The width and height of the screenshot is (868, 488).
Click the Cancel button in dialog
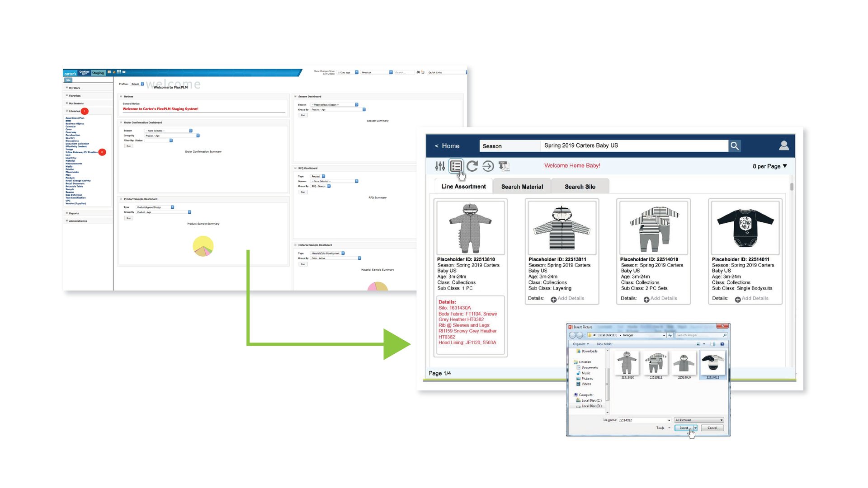pyautogui.click(x=712, y=428)
